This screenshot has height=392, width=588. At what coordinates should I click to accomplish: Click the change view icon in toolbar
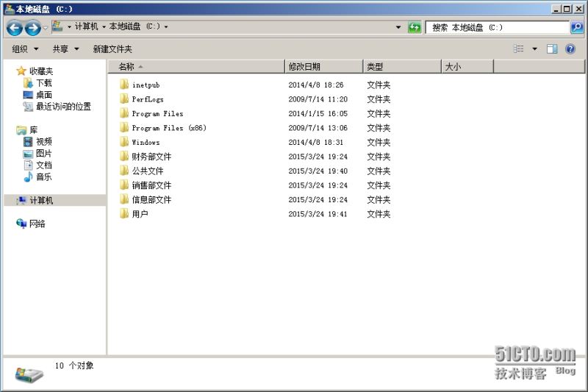[519, 49]
